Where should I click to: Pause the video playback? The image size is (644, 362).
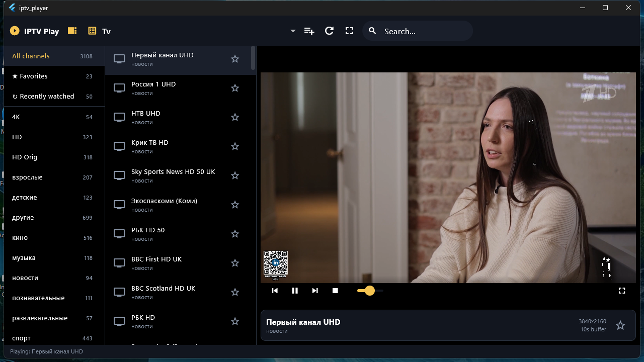coord(295,291)
